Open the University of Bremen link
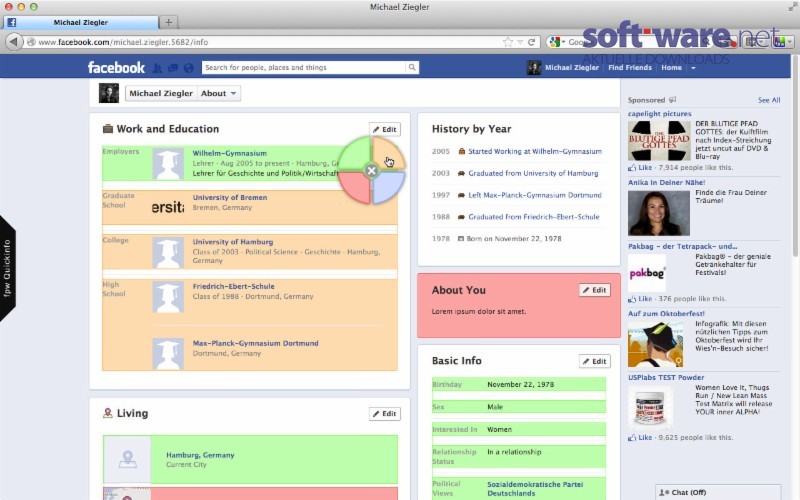Image resolution: width=800 pixels, height=500 pixels. 230,197
